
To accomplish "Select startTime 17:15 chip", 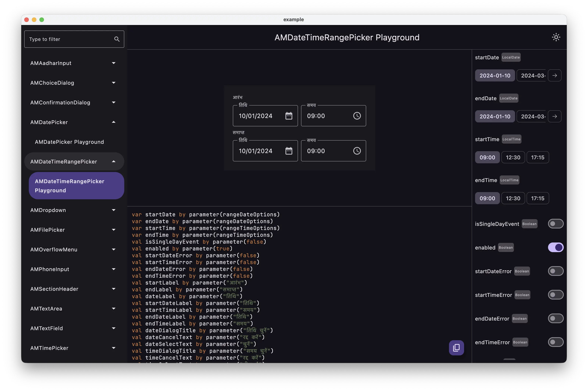I will (537, 157).
